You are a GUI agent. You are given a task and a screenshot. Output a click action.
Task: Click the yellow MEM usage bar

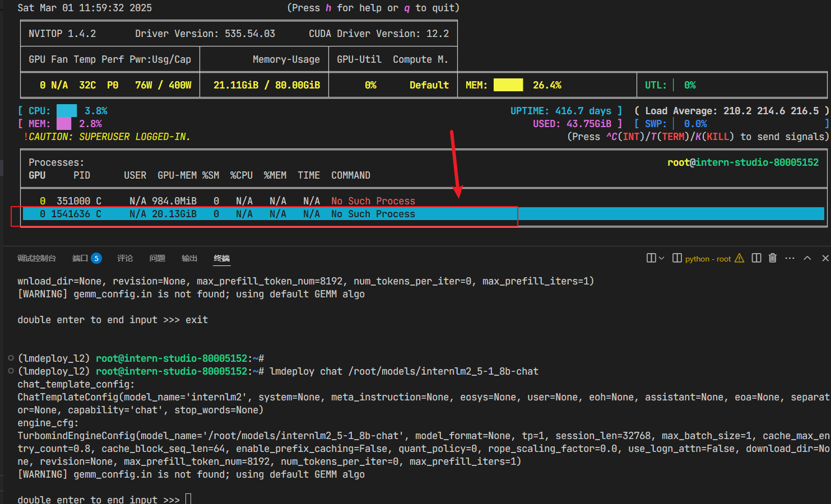509,85
